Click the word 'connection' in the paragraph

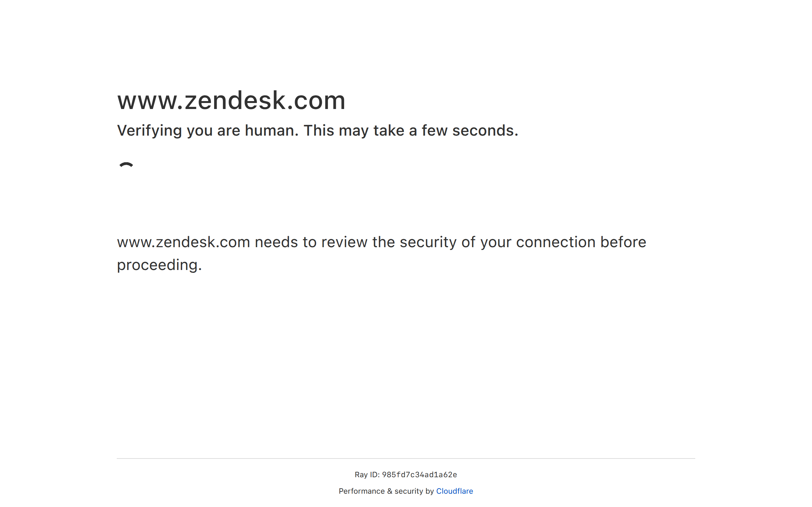click(x=555, y=242)
